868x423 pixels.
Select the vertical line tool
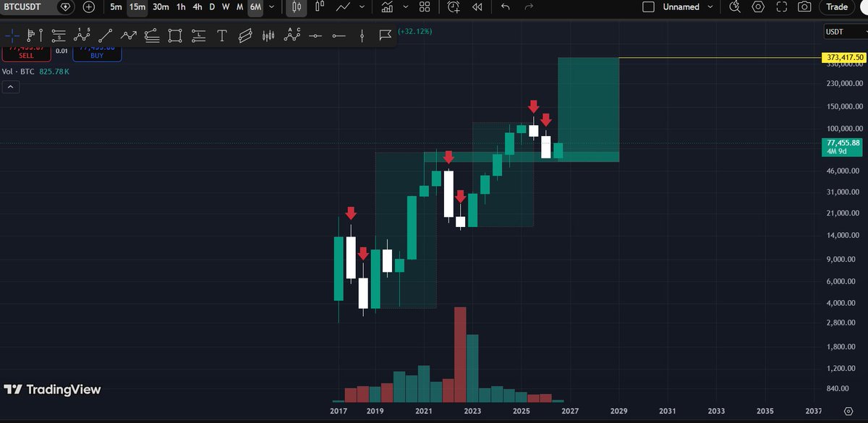pos(362,35)
